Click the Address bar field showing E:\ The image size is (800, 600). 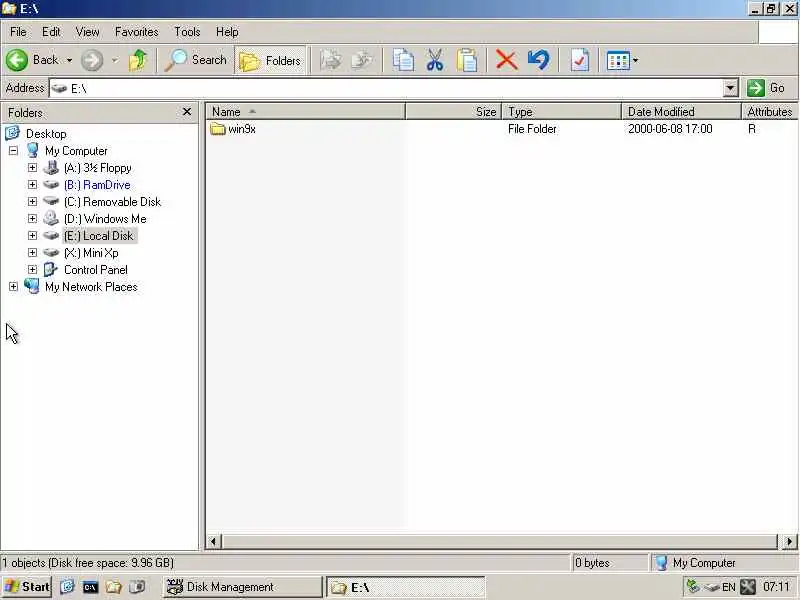[x=386, y=88]
